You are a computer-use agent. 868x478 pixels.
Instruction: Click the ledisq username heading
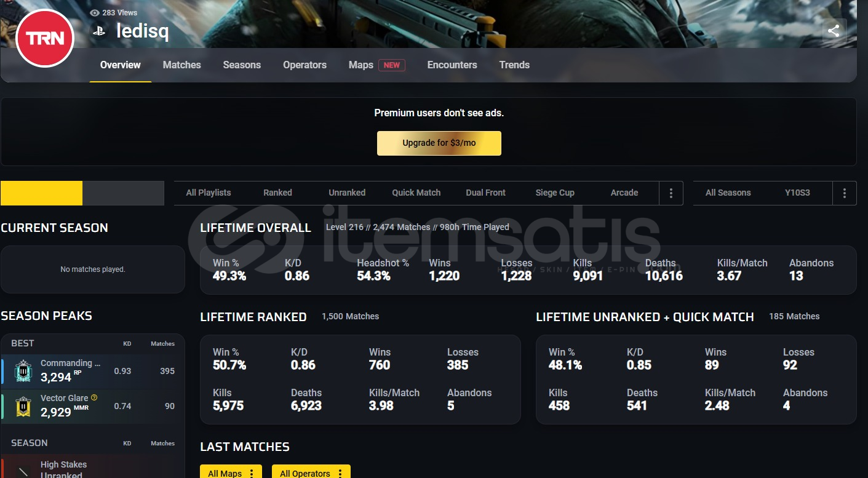click(143, 31)
